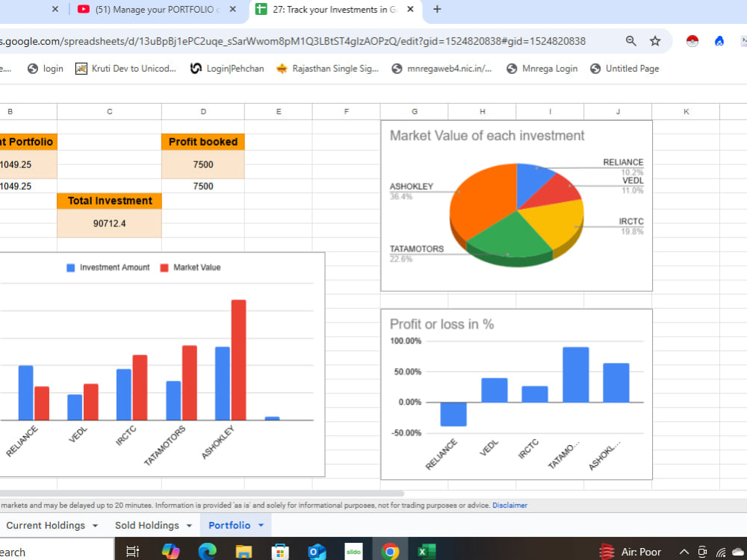Open Outlook from the taskbar
The height and width of the screenshot is (560, 747).
click(317, 552)
